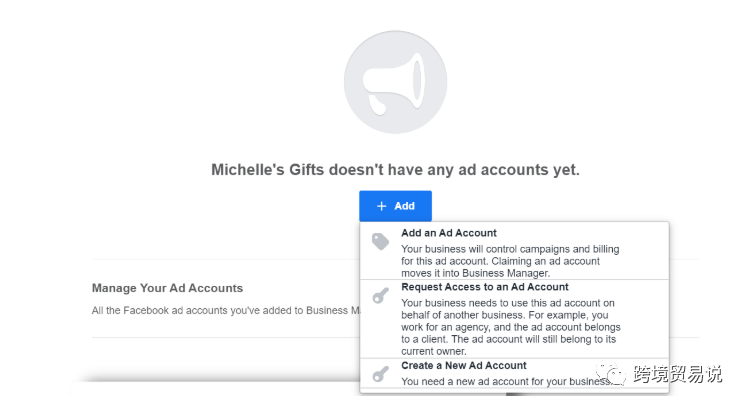Click the tag icon for Add an Ad Account
The height and width of the screenshot is (407, 746).
[x=381, y=241]
